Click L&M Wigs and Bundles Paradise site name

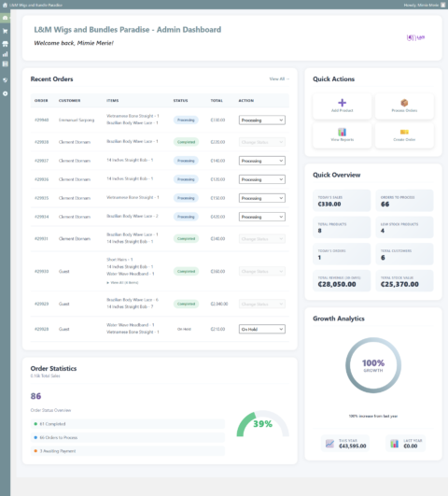(35, 5)
